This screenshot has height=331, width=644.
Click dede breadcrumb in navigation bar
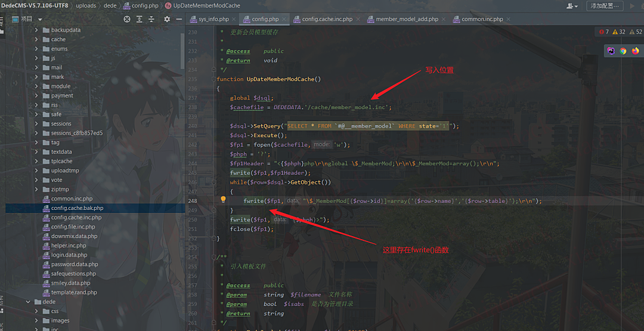click(x=110, y=6)
